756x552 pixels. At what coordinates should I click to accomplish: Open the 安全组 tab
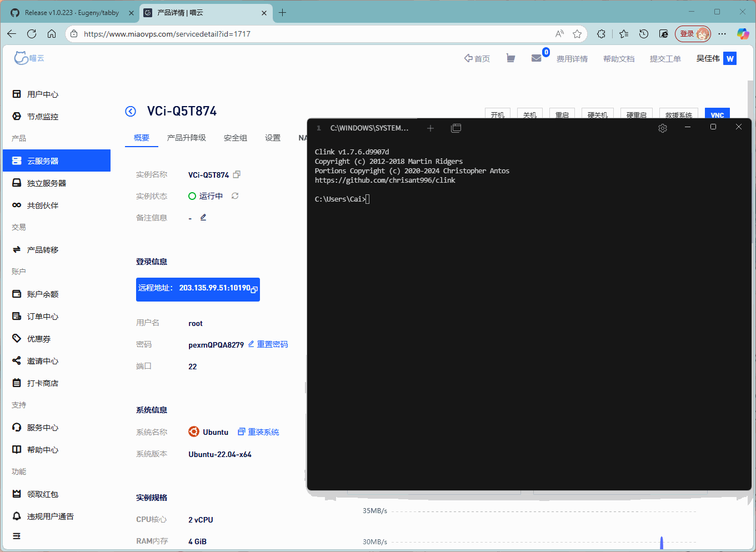coord(236,138)
